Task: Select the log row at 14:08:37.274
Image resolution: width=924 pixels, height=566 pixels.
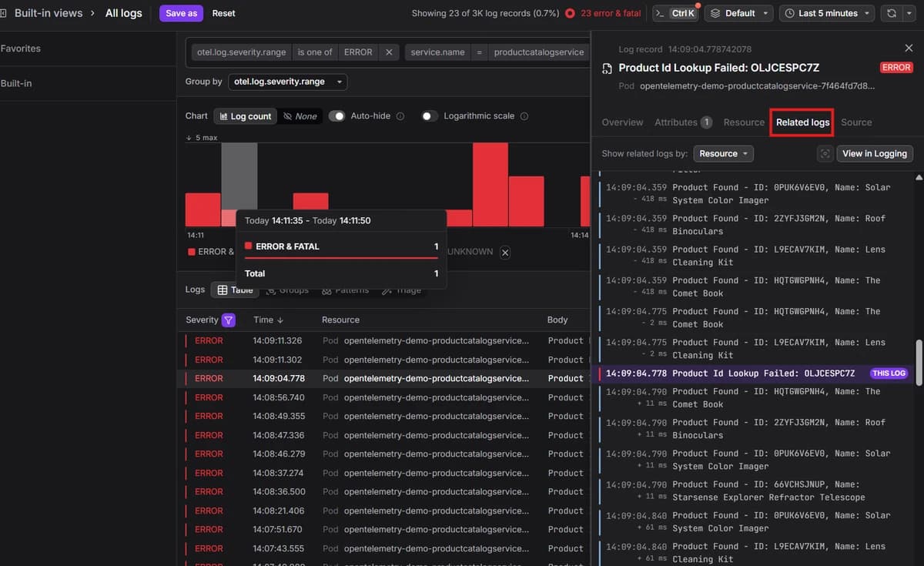Action: pyautogui.click(x=383, y=473)
